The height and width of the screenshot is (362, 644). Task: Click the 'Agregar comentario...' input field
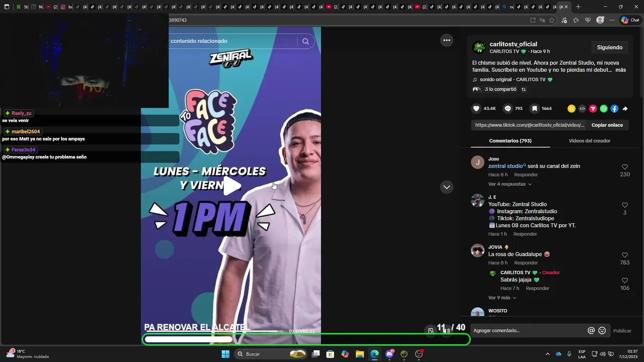point(528,330)
